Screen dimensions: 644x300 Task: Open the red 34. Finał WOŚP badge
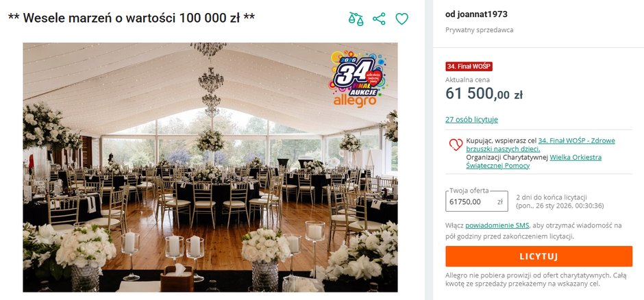(x=469, y=66)
